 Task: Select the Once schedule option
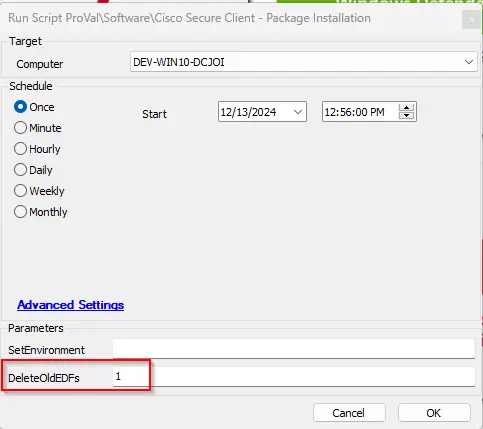click(21, 107)
